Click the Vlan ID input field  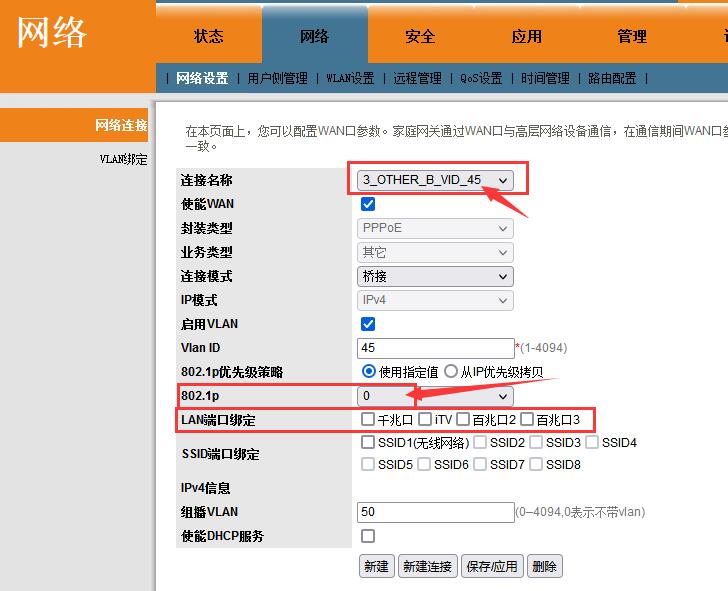[x=435, y=348]
